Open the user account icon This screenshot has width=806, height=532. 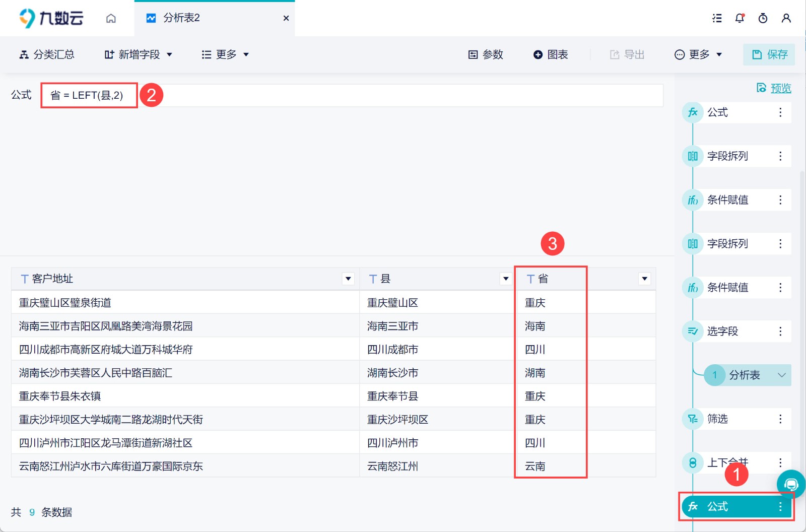pyautogui.click(x=786, y=18)
